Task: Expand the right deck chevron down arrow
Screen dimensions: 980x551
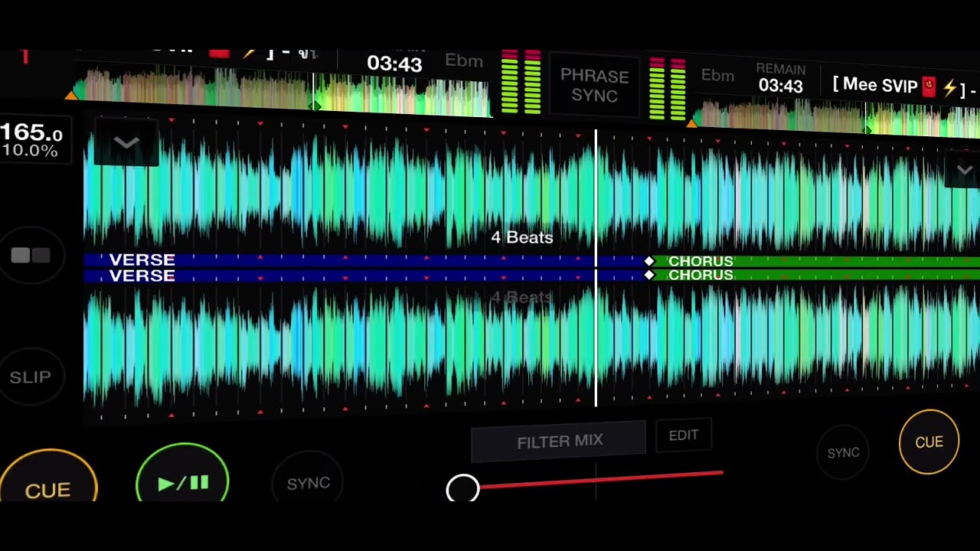Action: (964, 170)
